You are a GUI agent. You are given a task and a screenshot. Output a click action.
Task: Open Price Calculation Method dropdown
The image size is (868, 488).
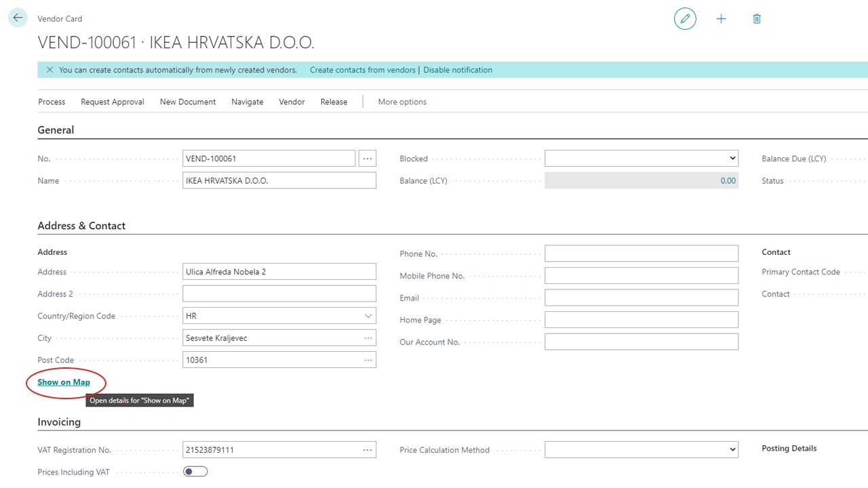641,450
